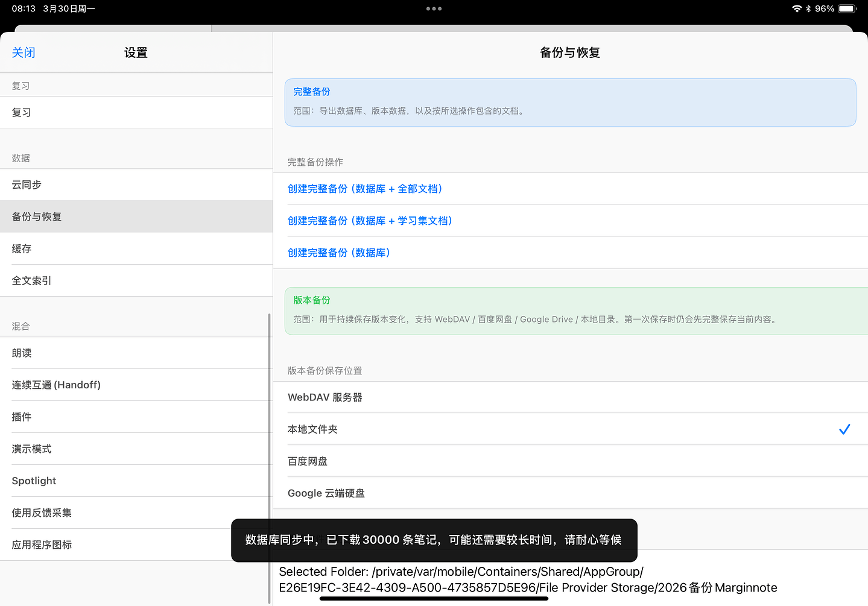Tap the Wi-Fi status icon
Image resolution: width=868 pixels, height=606 pixels.
797,9
